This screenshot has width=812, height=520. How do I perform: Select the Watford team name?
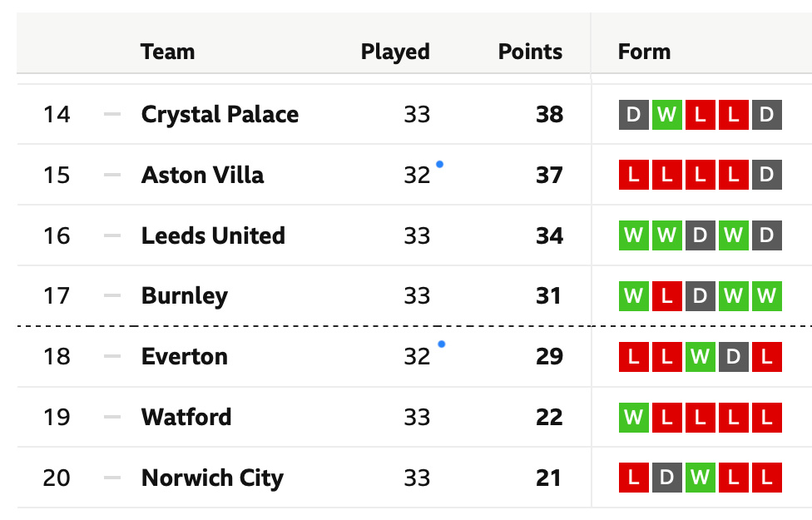pyautogui.click(x=186, y=417)
